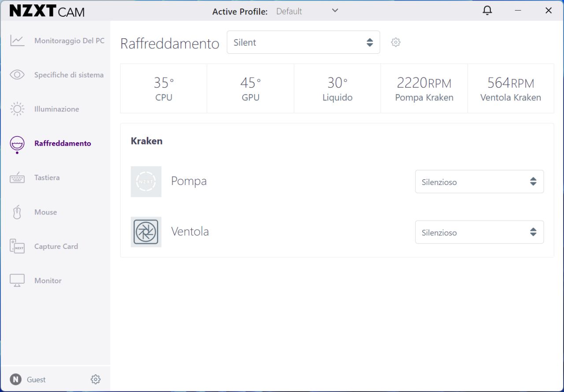The height and width of the screenshot is (392, 564).
Task: Go to Monitoraggio Del PC
Action: pyautogui.click(x=70, y=41)
